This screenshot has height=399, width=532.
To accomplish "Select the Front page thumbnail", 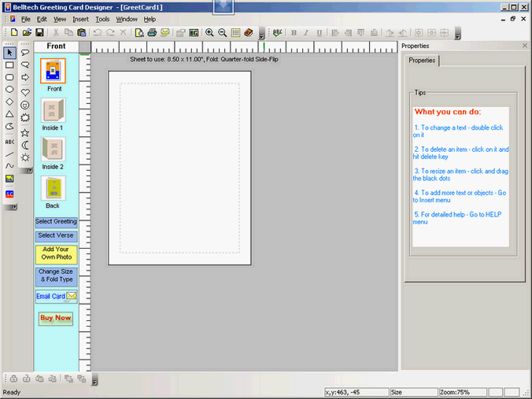I will (53, 71).
